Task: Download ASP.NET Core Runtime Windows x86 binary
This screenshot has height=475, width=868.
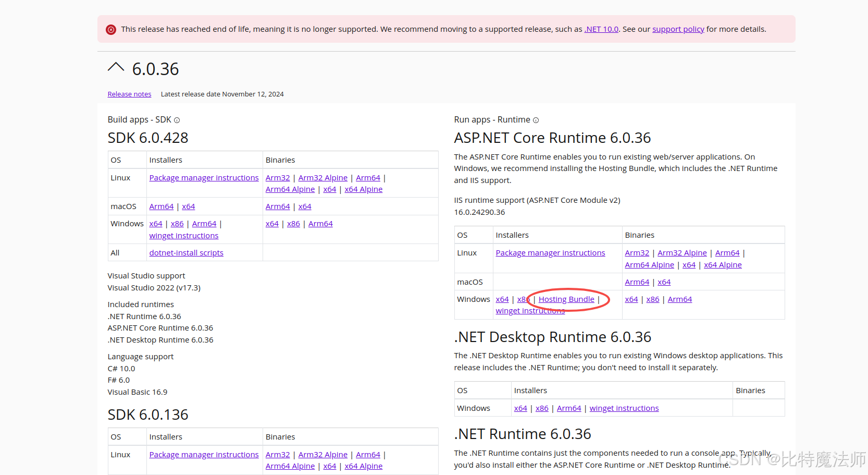Action: point(653,299)
